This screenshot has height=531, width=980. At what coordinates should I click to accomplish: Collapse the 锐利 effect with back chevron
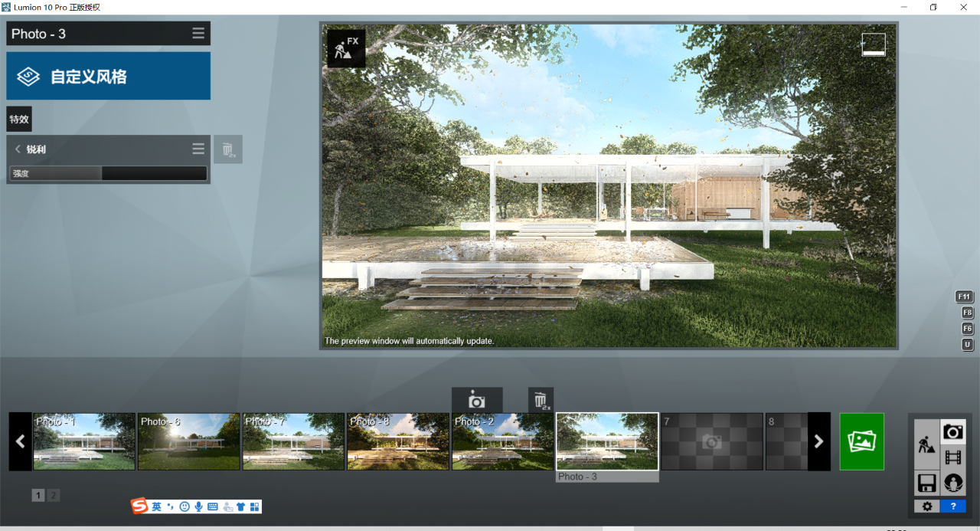point(18,149)
